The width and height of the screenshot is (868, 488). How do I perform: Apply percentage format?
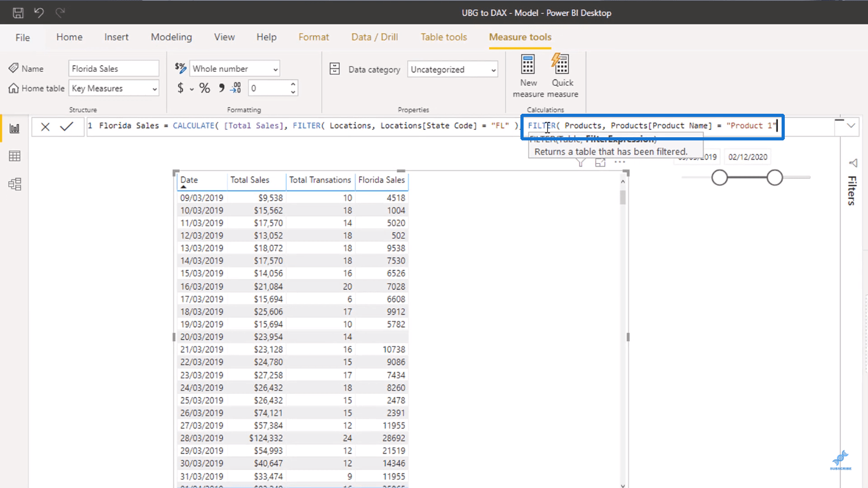(x=205, y=88)
